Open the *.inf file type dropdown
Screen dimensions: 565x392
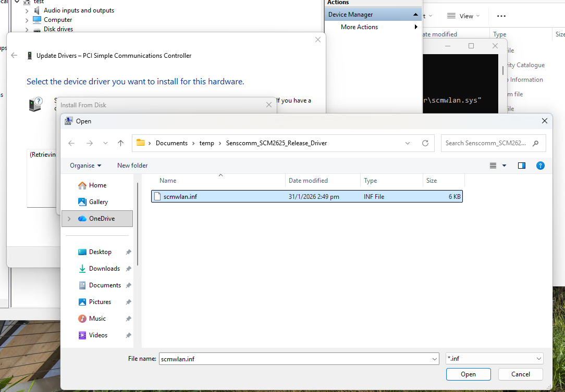pos(494,359)
